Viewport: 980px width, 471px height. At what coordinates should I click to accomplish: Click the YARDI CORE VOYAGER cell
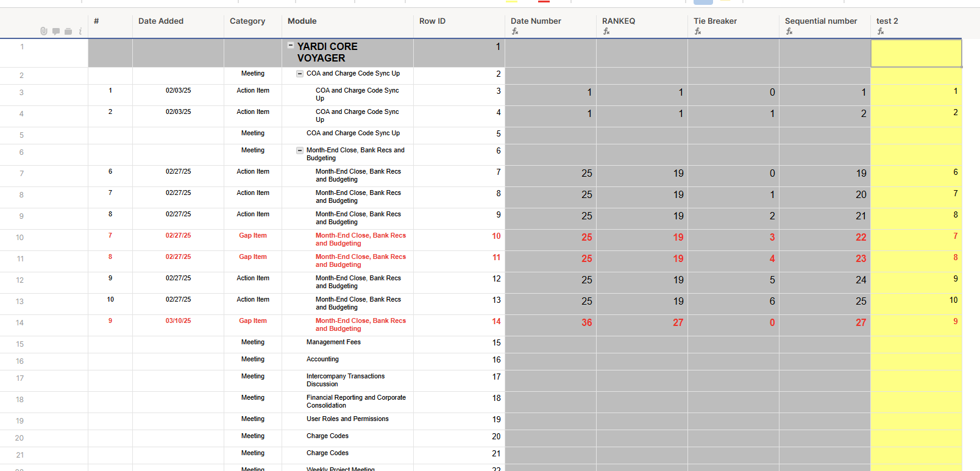tap(347, 52)
